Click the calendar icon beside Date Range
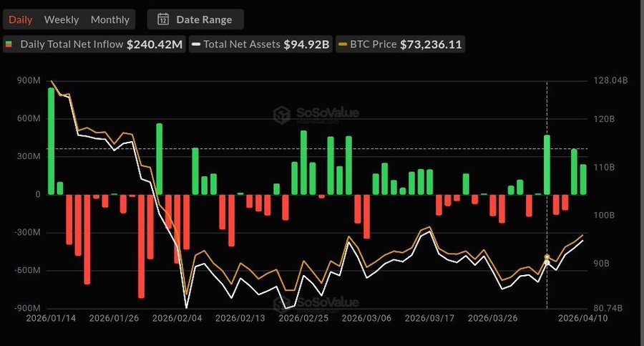Screen dimensions: 644x346 (x=163, y=19)
